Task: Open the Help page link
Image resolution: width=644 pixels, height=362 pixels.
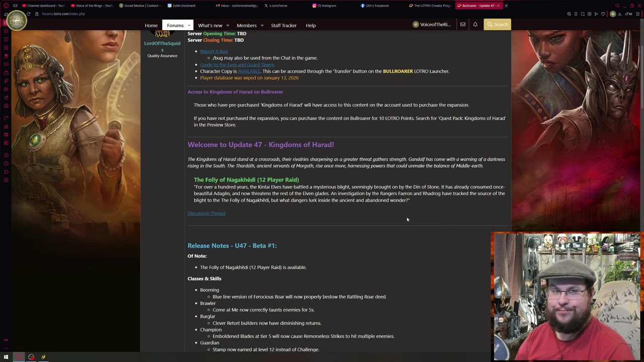Action: [x=311, y=25]
